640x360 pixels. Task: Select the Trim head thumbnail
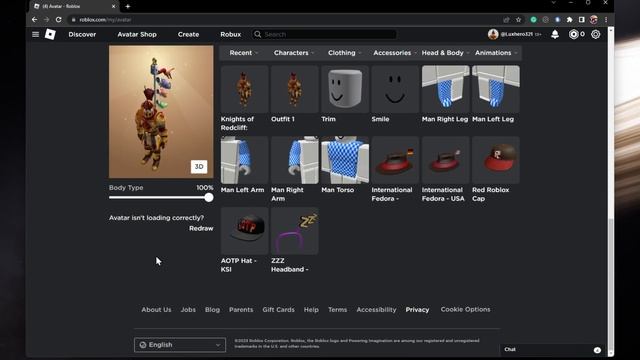pos(345,89)
